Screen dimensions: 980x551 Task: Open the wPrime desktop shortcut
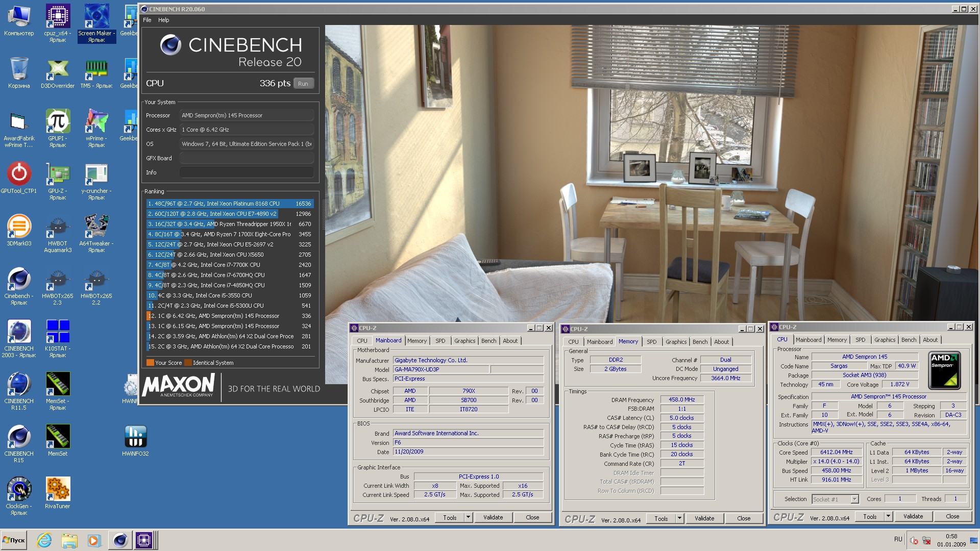click(96, 129)
